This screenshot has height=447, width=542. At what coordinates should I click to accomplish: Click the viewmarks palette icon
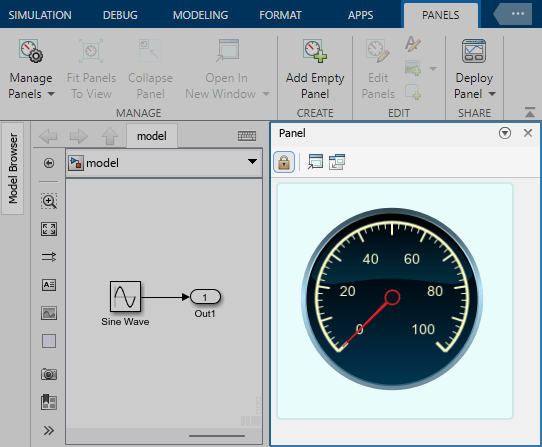click(49, 402)
